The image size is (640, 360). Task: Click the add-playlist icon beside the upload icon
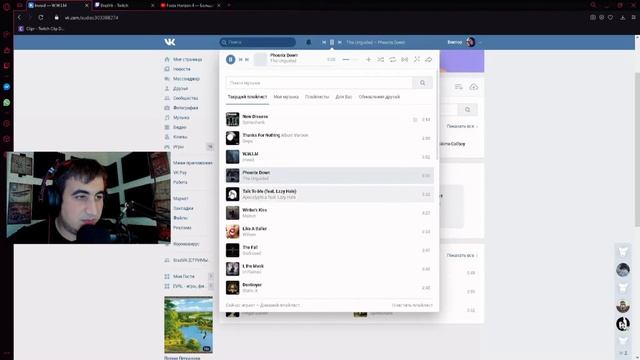point(458,87)
